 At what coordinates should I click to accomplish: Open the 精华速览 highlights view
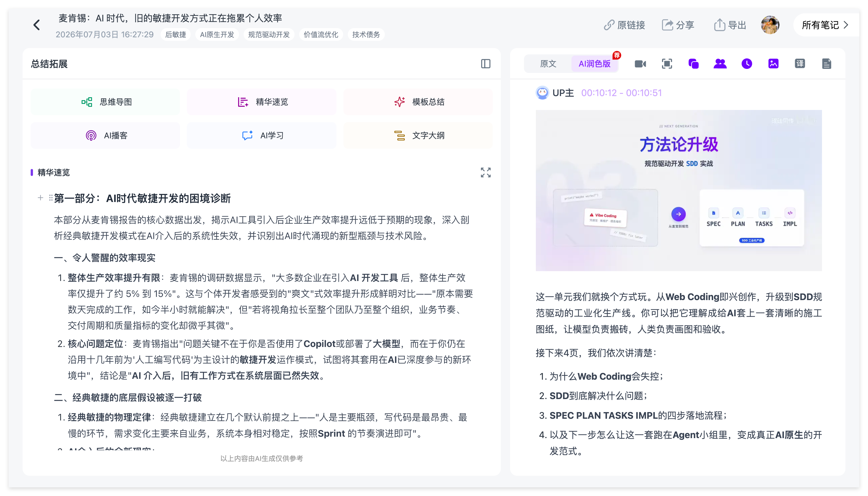coord(262,102)
